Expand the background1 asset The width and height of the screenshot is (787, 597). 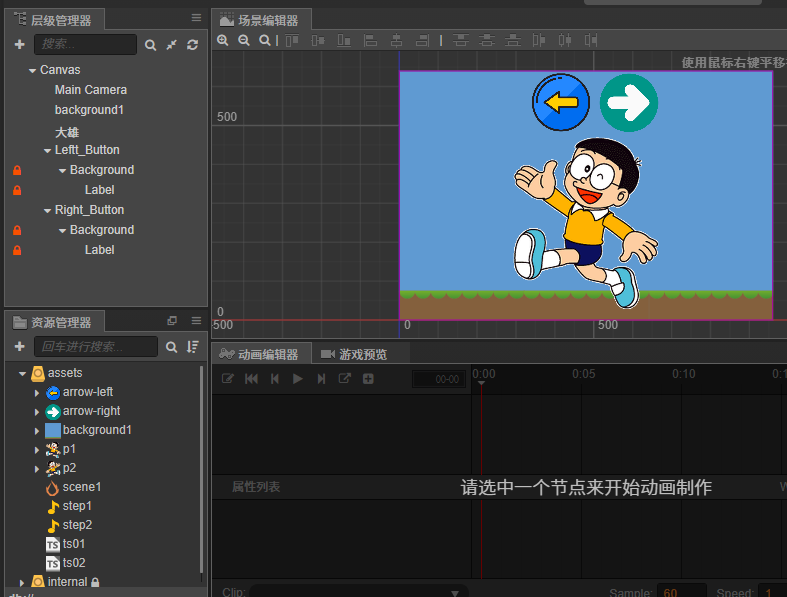[x=37, y=431]
